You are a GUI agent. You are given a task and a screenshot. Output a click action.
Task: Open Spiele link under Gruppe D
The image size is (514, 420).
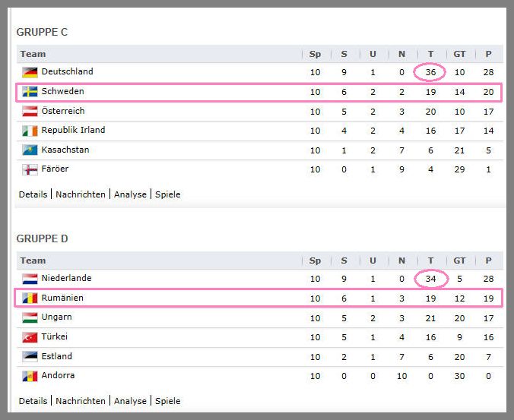tap(168, 401)
